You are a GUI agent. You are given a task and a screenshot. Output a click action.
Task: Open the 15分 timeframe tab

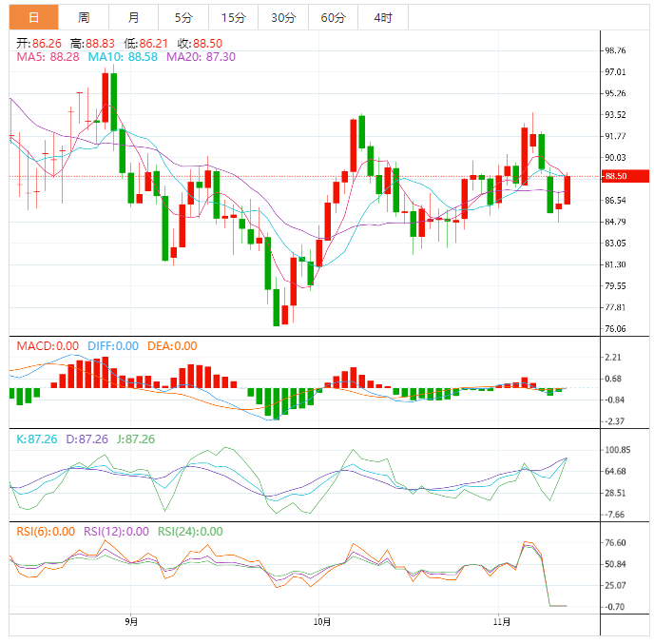pos(233,17)
